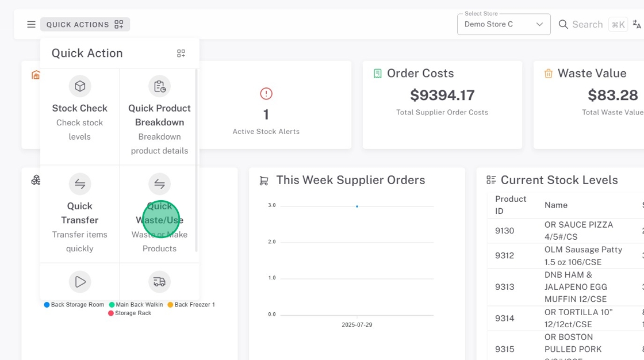The width and height of the screenshot is (644, 360).
Task: Click the Quick Actions button
Action: [x=85, y=25]
